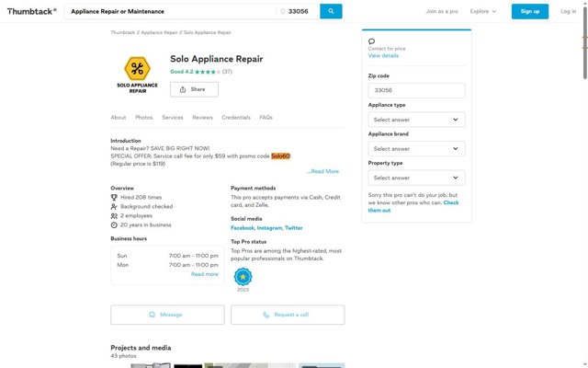
Task: Click Thumbtack breadcrumb link
Action: [x=122, y=32]
